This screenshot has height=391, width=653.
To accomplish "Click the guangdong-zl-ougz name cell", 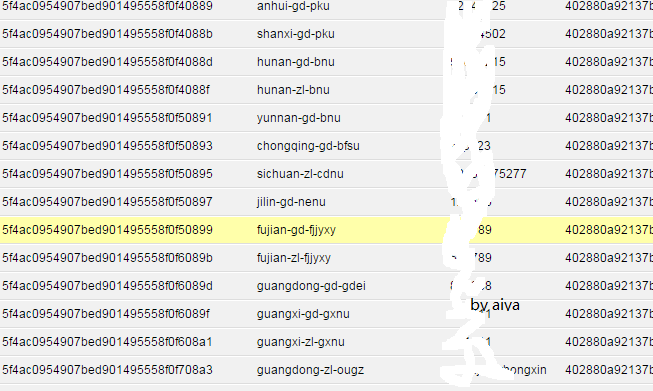I will (310, 370).
